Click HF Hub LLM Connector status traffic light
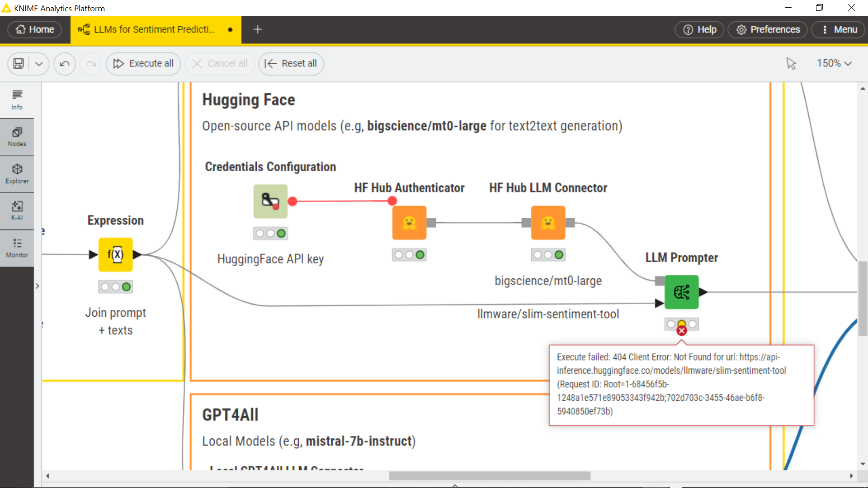 (x=548, y=255)
